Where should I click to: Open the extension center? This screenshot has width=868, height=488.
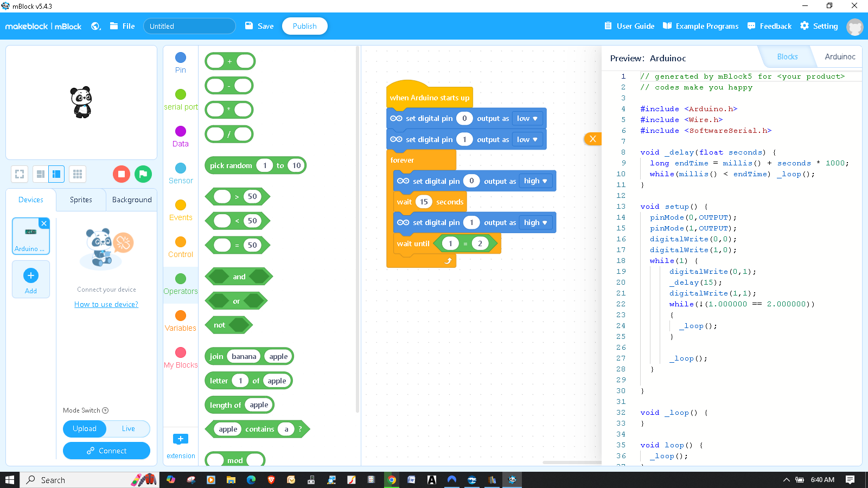(181, 446)
